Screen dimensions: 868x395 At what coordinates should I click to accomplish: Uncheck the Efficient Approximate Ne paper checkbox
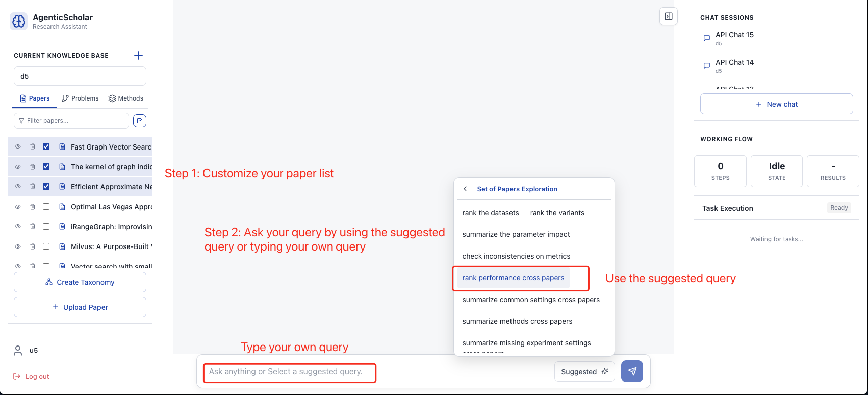[46, 186]
